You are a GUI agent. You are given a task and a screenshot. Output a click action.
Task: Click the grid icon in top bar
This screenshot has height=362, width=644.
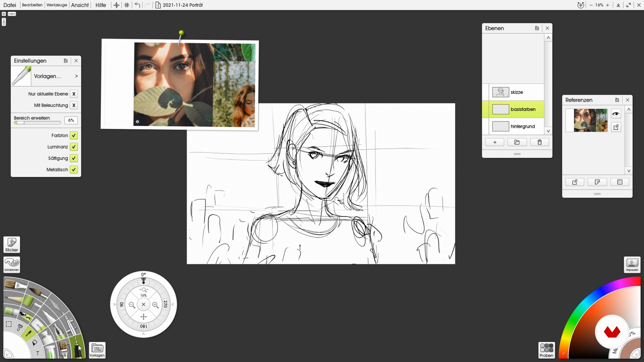pyautogui.click(x=127, y=5)
